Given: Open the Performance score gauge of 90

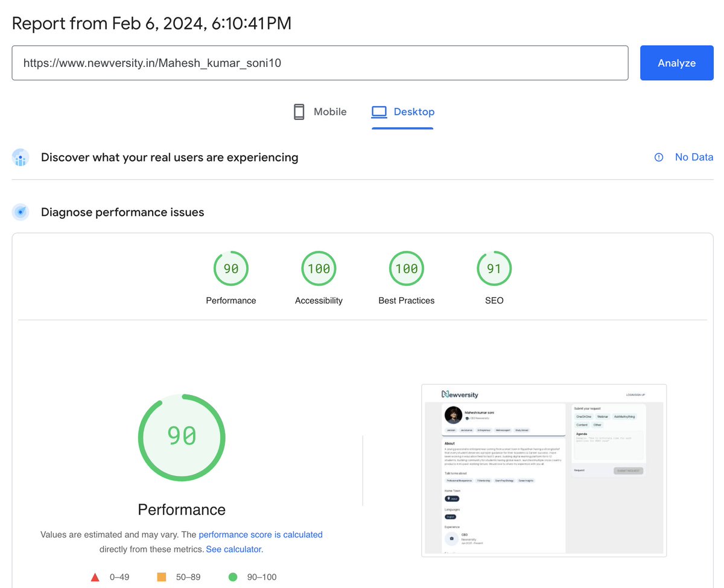Looking at the screenshot, I should click(x=231, y=268).
